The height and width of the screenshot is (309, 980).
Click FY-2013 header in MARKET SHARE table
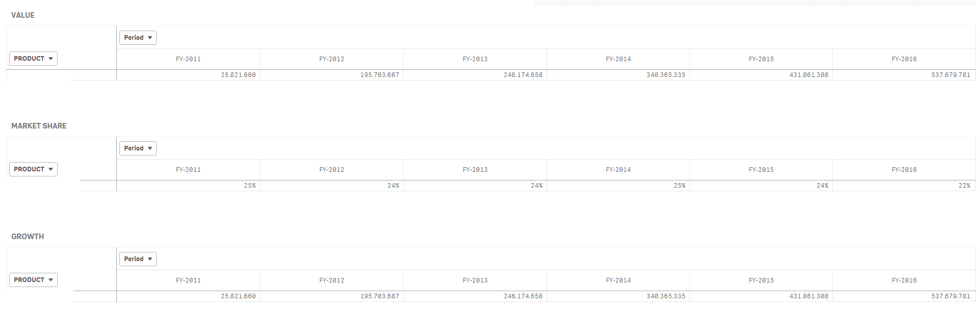475,170
